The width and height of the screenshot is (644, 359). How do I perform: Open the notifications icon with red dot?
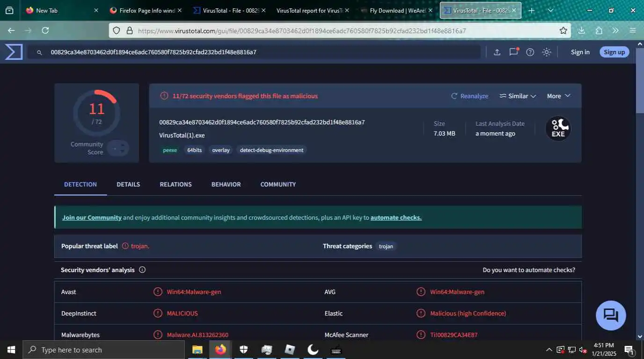click(x=514, y=52)
